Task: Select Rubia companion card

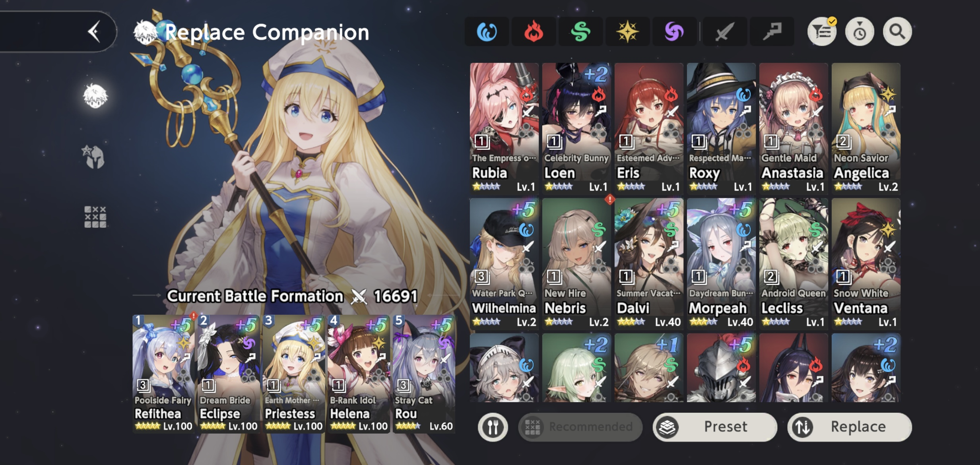Action: coord(504,128)
